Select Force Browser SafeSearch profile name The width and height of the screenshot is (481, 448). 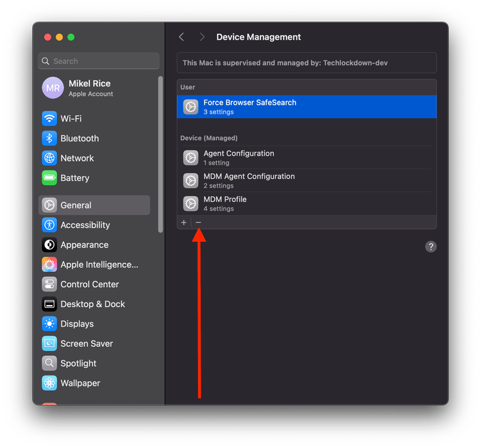pos(250,103)
